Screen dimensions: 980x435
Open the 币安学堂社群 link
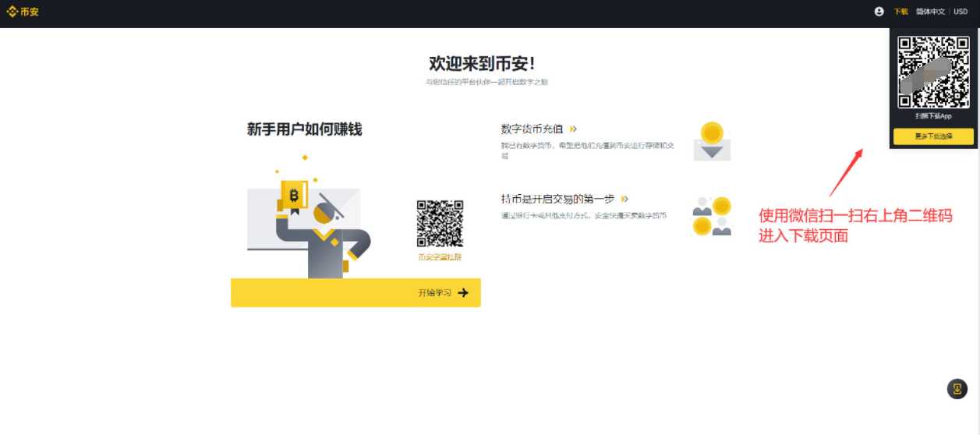(440, 256)
